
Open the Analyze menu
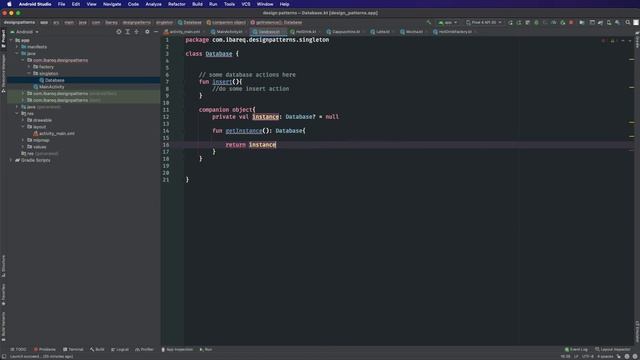coord(153,4)
